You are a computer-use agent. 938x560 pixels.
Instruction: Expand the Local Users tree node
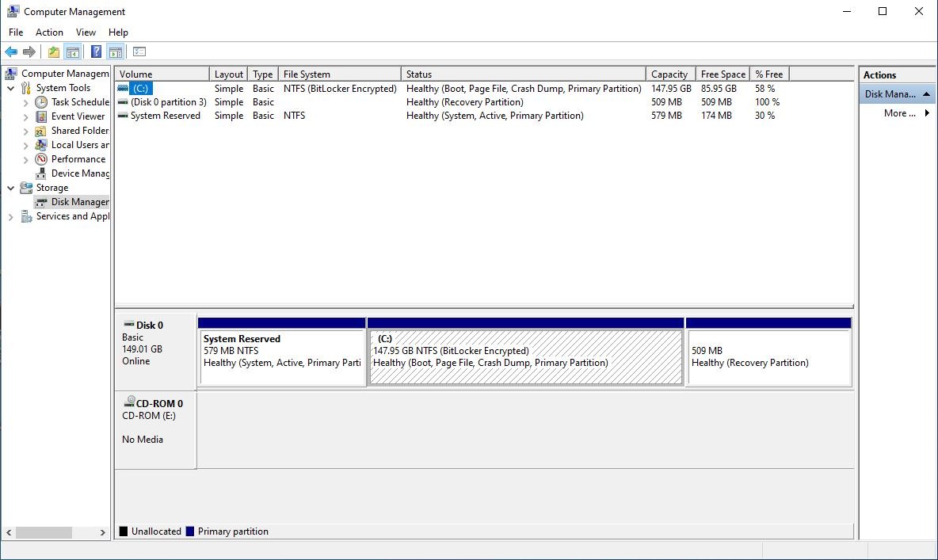tap(25, 146)
